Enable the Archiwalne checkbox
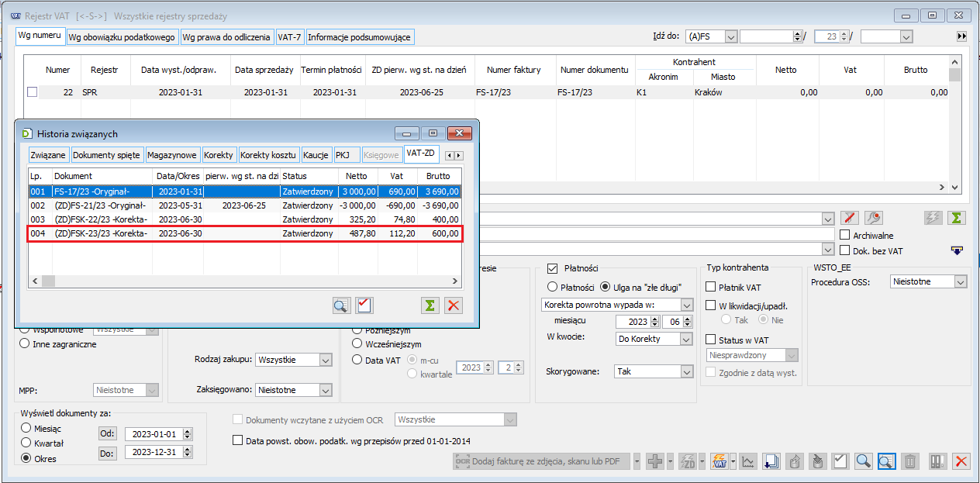 tap(845, 235)
